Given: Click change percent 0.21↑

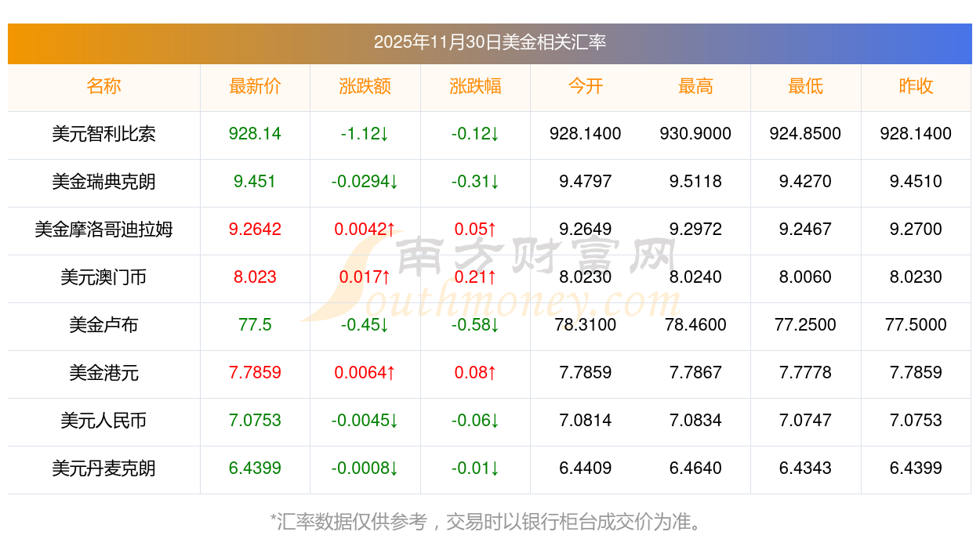Looking at the screenshot, I should [x=475, y=277].
